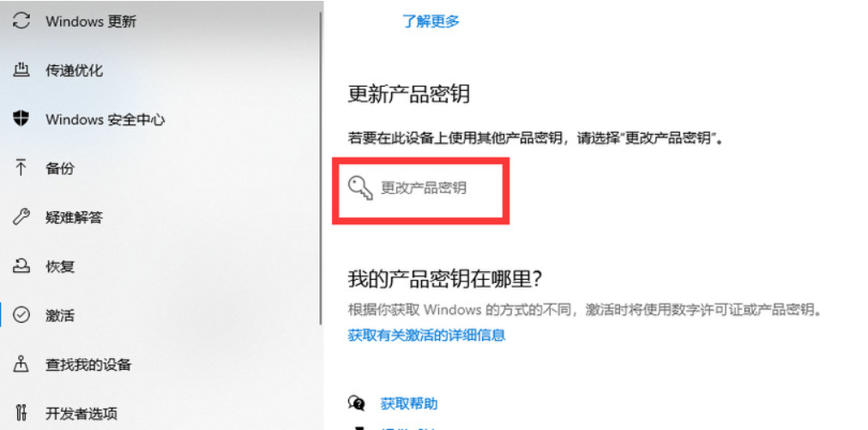The image size is (868, 430).
Task: Click the 备份 upload arrow icon
Action: [x=21, y=168]
